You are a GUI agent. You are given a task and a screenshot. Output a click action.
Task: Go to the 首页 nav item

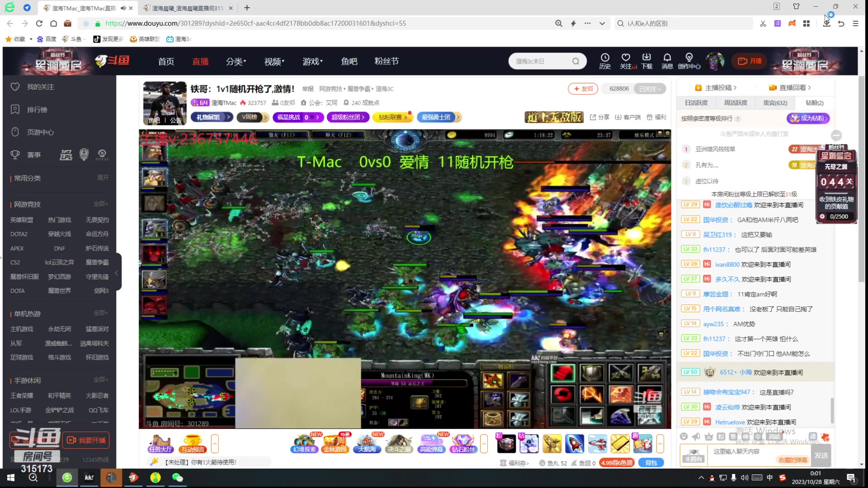166,61
